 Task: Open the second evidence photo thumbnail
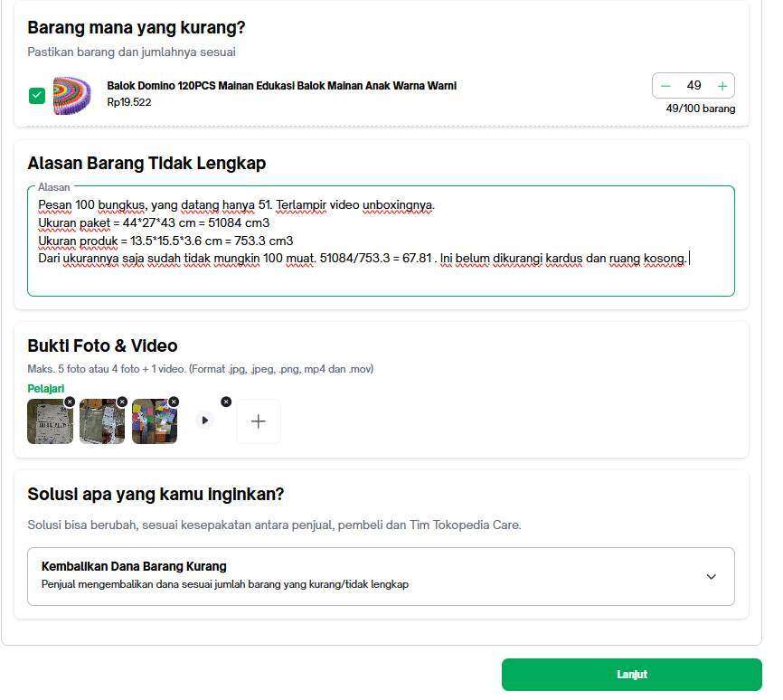(102, 421)
